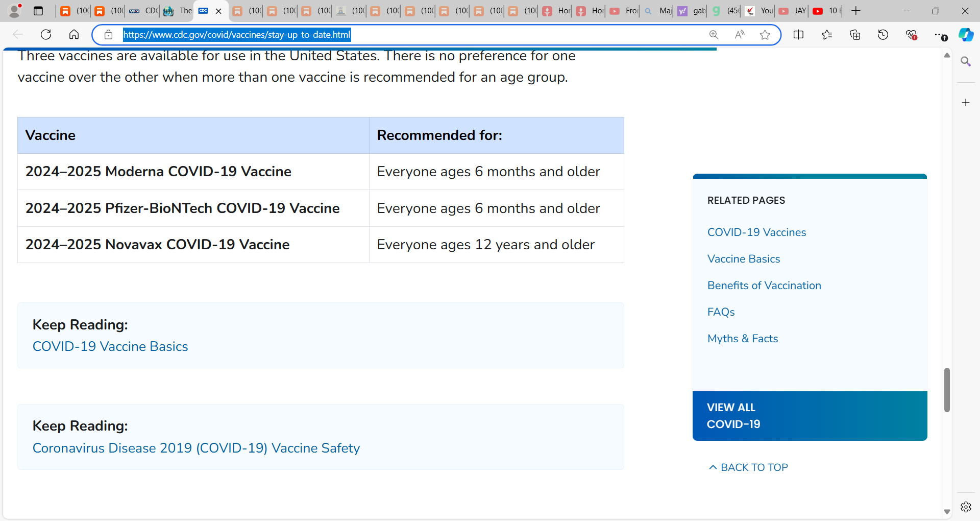The height and width of the screenshot is (521, 980).
Task: Switch to the 'Maj' search tab
Action: point(658,11)
